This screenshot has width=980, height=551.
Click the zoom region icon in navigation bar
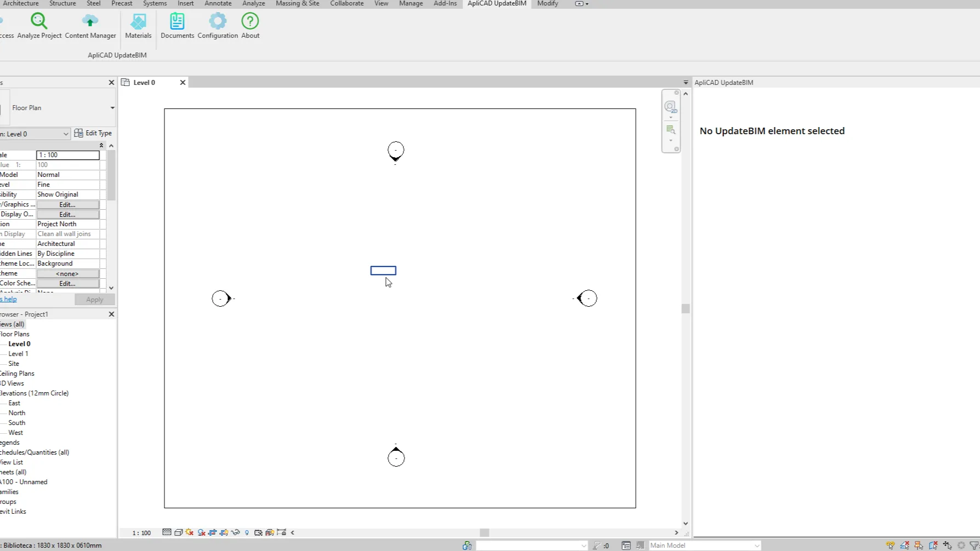coord(670,130)
